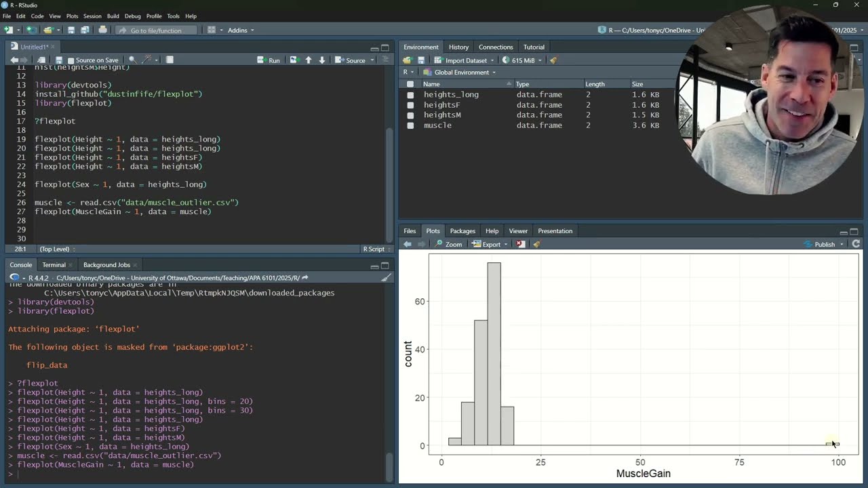Click the Go to file/function search box

click(x=156, y=30)
